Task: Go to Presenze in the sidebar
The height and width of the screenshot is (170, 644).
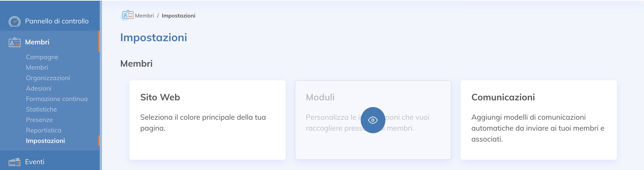Action: [x=39, y=120]
